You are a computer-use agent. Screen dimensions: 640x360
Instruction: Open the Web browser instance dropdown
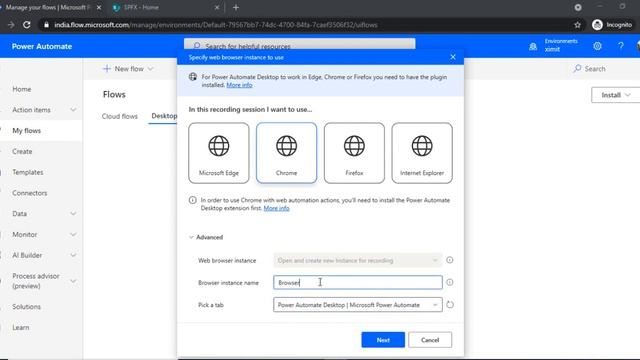[x=358, y=260]
